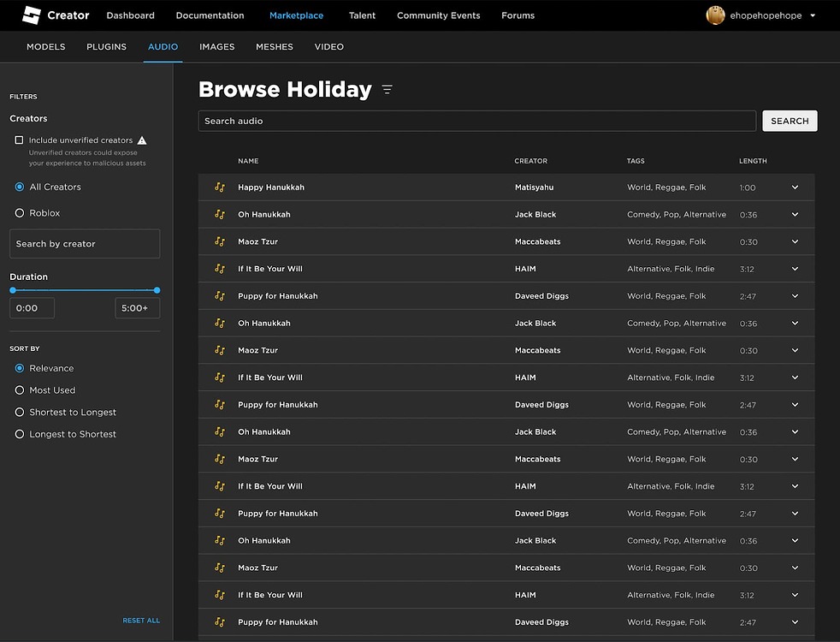Expand the first Oh Hanukkah row chevron
Viewport: 840px width, 642px height.
[795, 214]
